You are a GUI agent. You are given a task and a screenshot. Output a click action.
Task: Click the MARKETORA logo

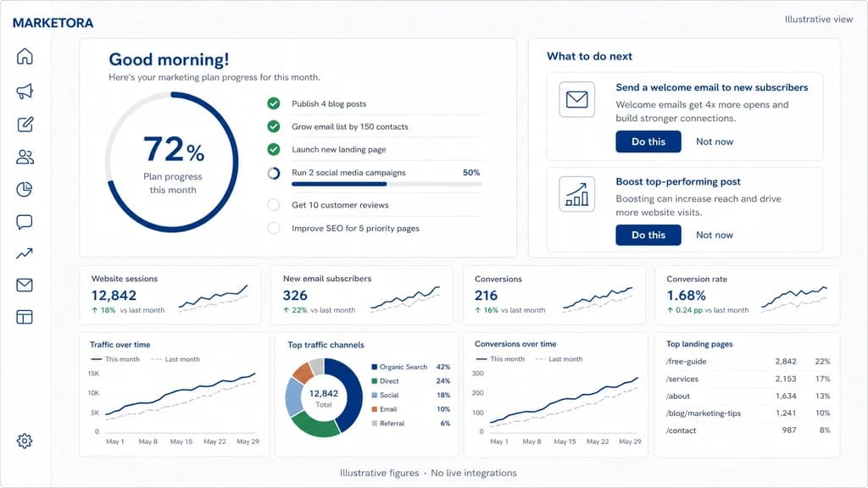(53, 23)
